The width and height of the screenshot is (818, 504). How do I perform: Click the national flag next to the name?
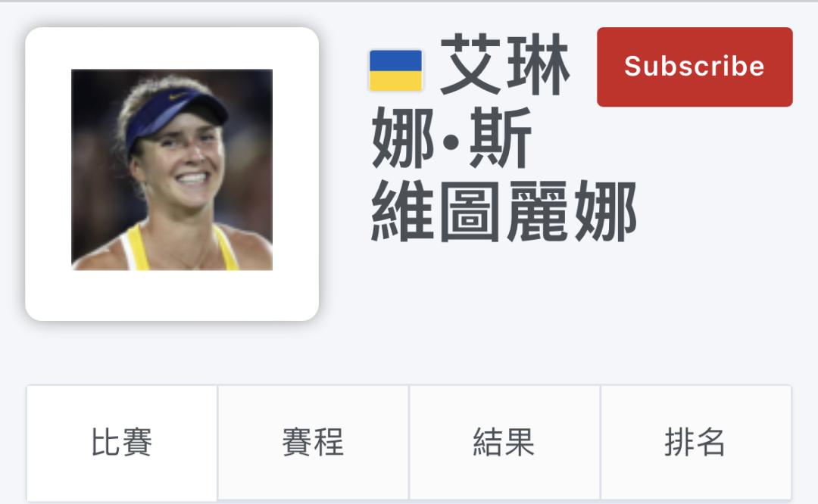[395, 70]
